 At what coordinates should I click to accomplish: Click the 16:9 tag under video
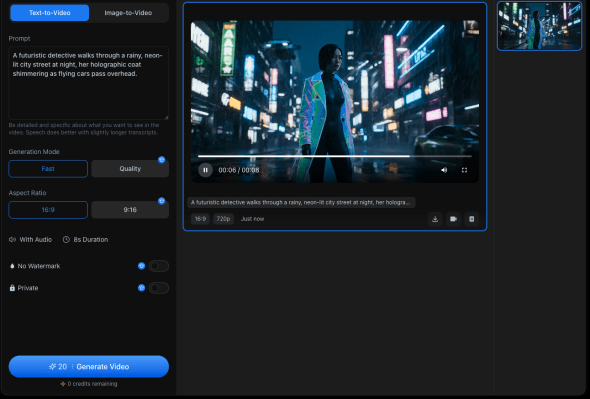click(200, 219)
